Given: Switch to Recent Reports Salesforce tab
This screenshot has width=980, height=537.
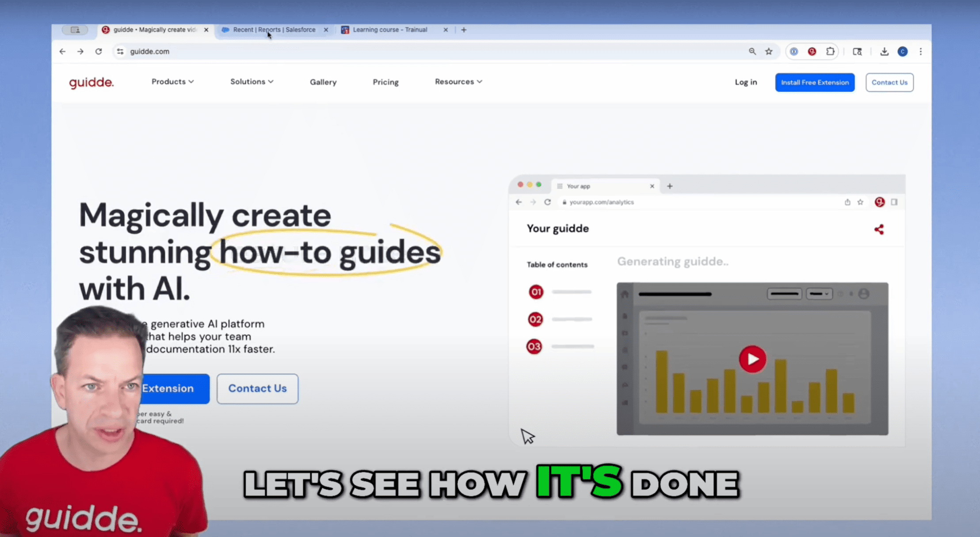Looking at the screenshot, I should (274, 30).
